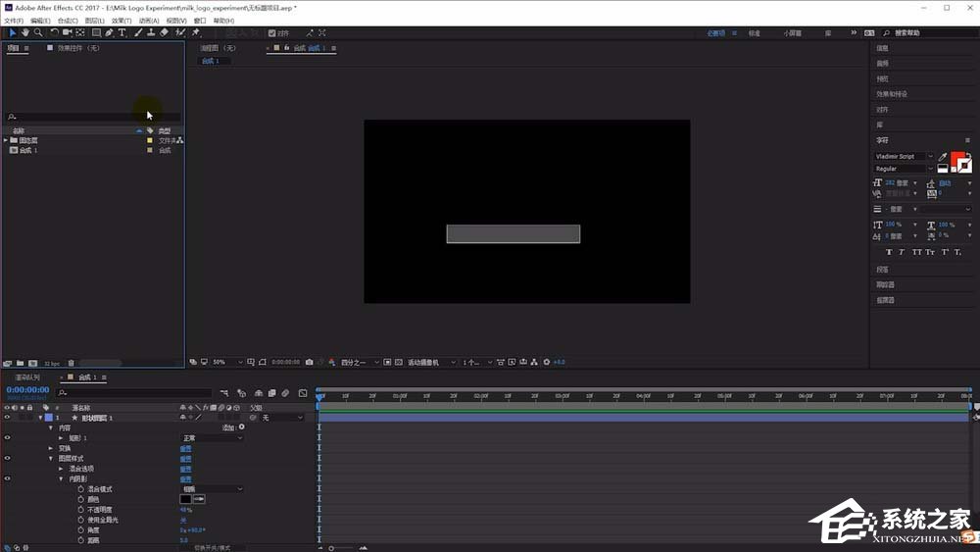Click the snapshot camera icon in viewer
The width and height of the screenshot is (980, 552).
point(309,362)
